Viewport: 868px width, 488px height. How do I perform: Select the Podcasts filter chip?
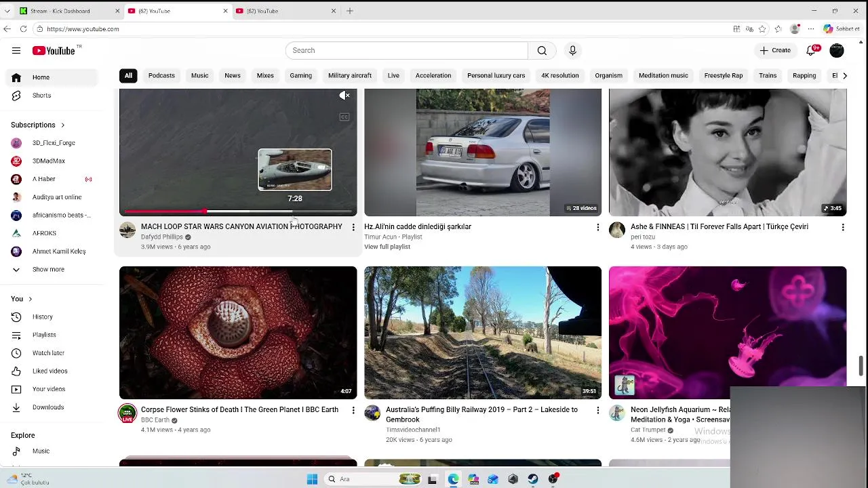pos(161,76)
